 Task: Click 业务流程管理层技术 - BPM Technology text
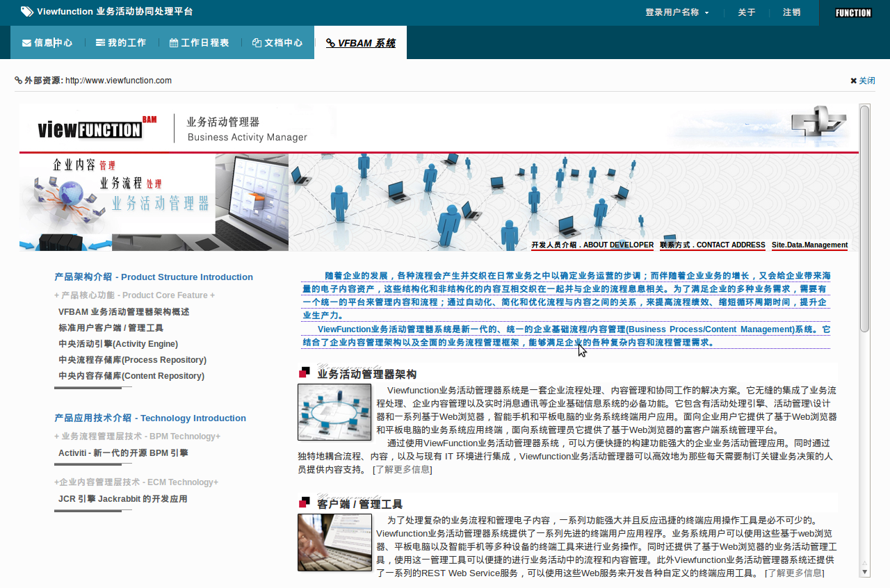point(138,436)
